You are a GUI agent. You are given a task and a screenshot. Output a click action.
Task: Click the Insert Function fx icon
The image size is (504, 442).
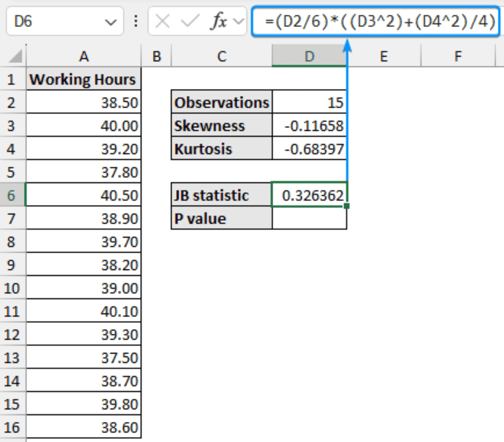[218, 22]
